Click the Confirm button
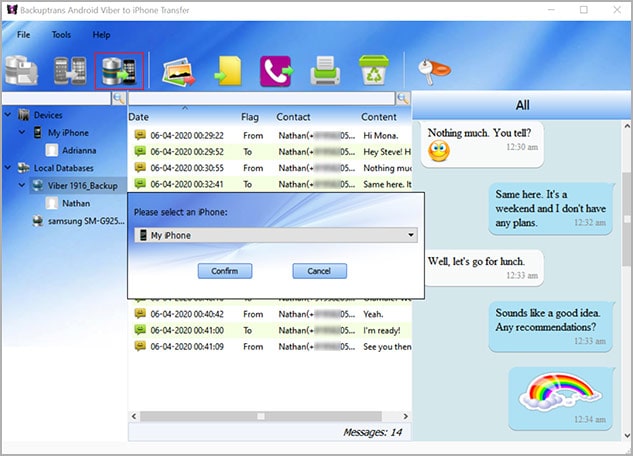The image size is (633, 456). click(225, 271)
